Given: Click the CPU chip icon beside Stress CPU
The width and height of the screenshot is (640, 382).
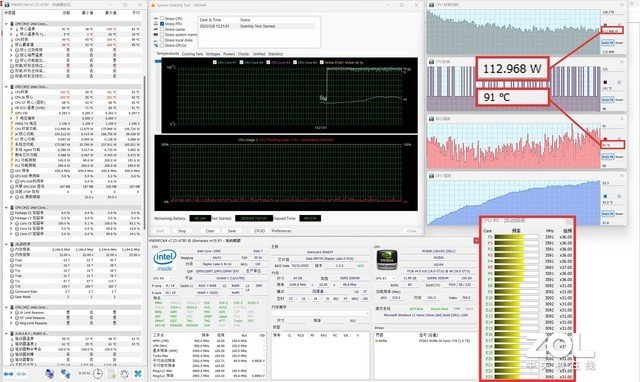Looking at the screenshot, I should coord(156,19).
